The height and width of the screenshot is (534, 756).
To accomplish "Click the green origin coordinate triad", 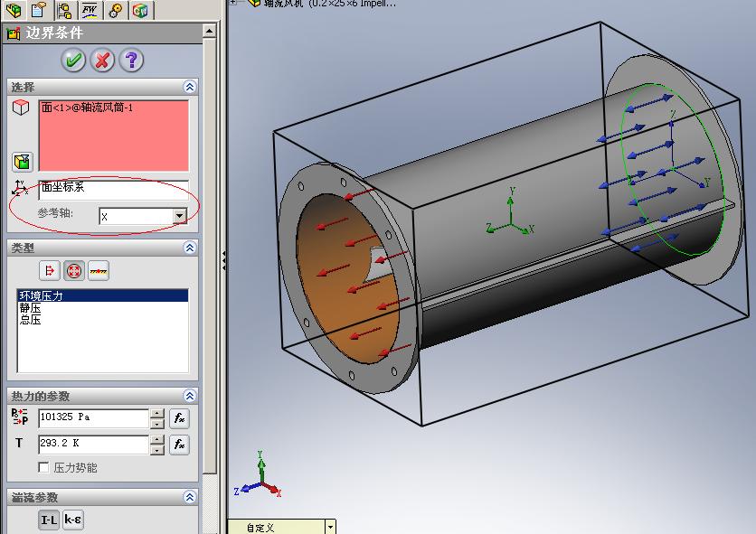I will coord(510,212).
